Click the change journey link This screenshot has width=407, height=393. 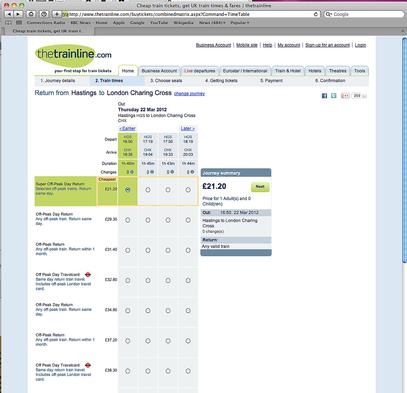pos(189,94)
